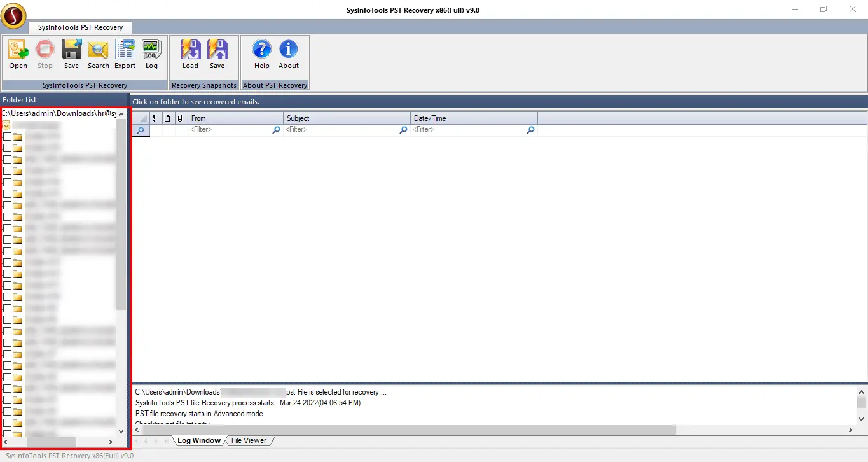This screenshot has height=462, width=868.
Task: Click the Folder List scroll up arrow
Action: coord(121,113)
